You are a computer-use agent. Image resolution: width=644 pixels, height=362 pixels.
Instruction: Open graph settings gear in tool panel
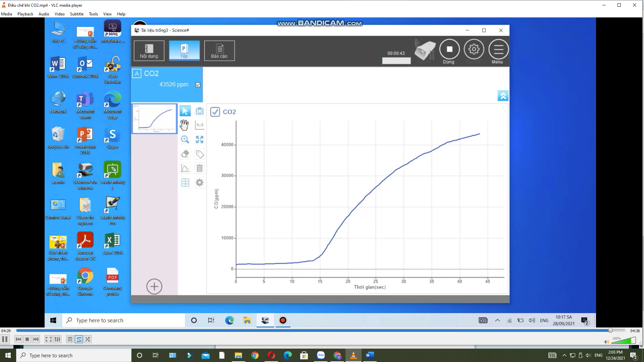pyautogui.click(x=200, y=183)
